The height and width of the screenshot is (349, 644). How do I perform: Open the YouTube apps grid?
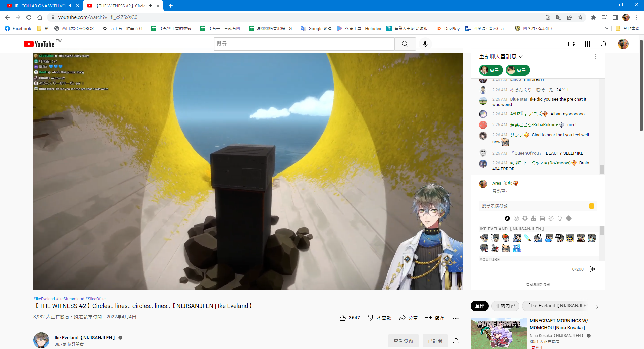pyautogui.click(x=588, y=44)
